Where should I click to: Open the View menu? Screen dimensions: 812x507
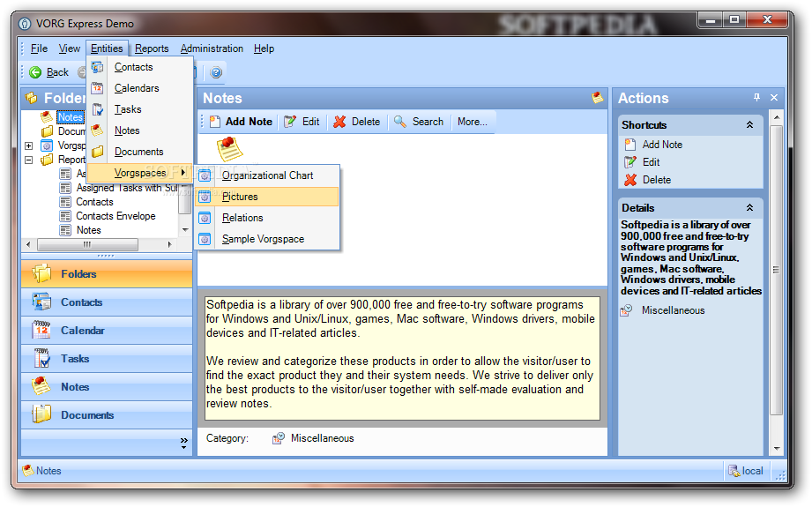(x=70, y=48)
